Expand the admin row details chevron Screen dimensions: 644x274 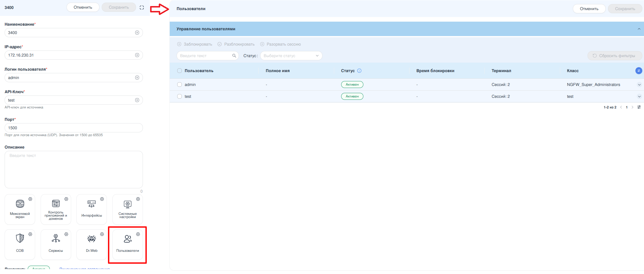[x=639, y=85]
